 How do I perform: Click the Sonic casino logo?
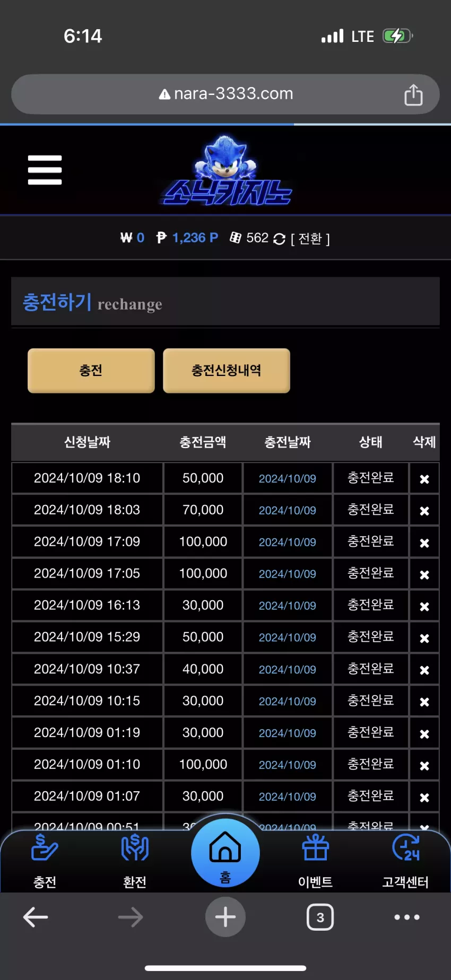click(x=227, y=171)
